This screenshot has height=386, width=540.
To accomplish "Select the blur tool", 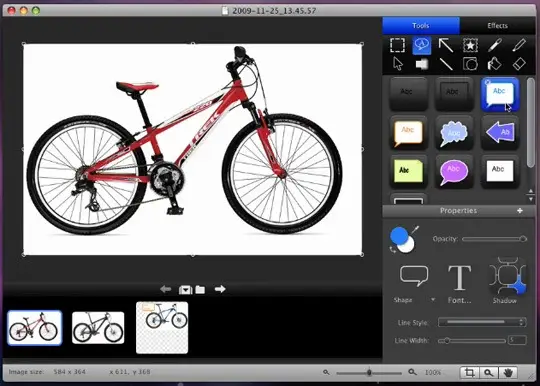I will 422,64.
